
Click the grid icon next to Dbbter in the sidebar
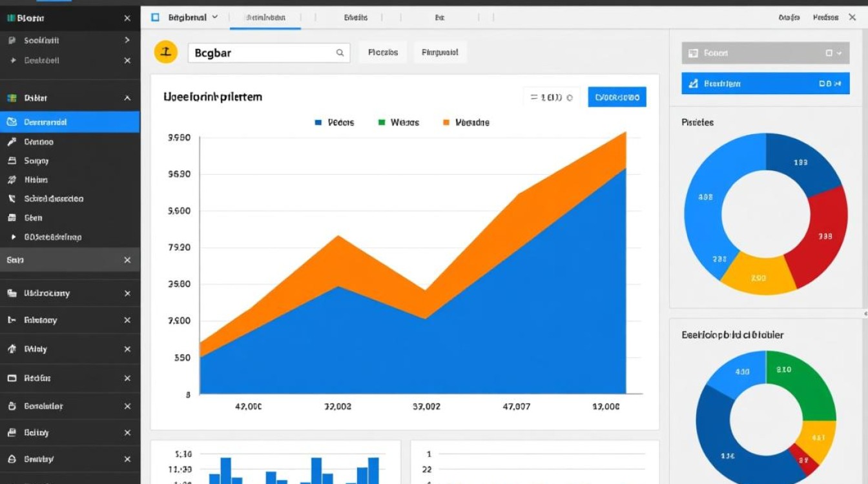coord(11,98)
